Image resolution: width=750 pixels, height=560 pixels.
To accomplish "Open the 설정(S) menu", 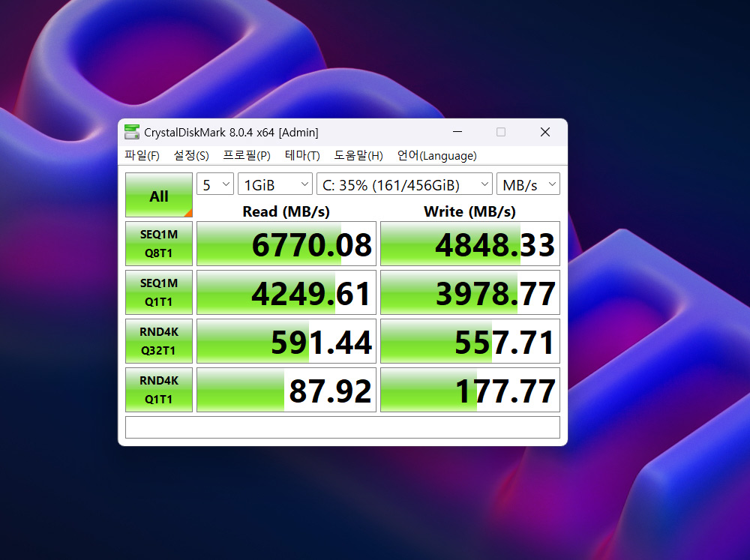I will point(190,155).
